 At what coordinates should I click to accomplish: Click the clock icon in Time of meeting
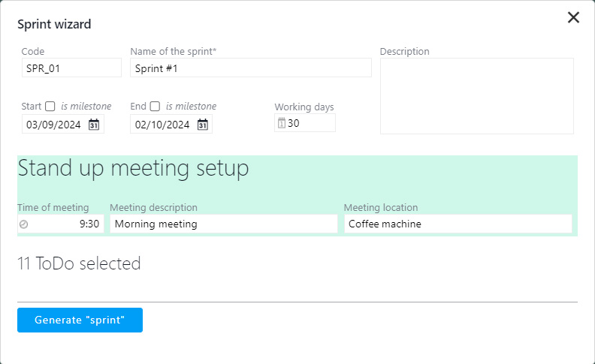24,224
